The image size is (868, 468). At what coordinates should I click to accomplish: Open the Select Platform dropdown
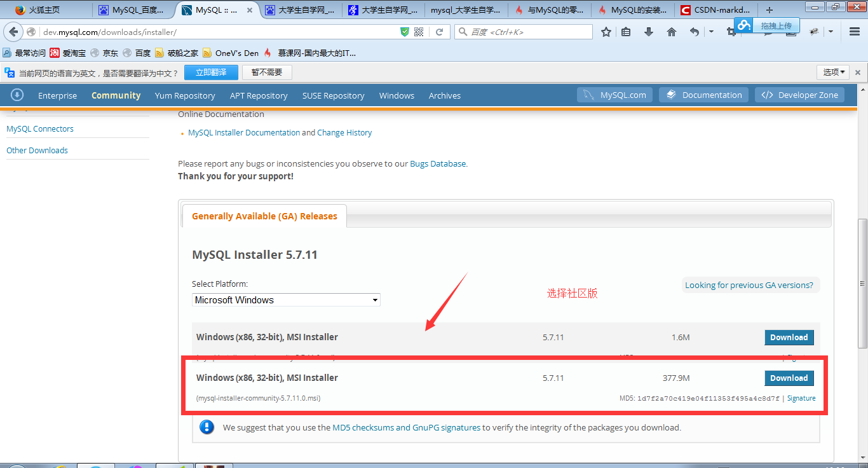pyautogui.click(x=286, y=299)
